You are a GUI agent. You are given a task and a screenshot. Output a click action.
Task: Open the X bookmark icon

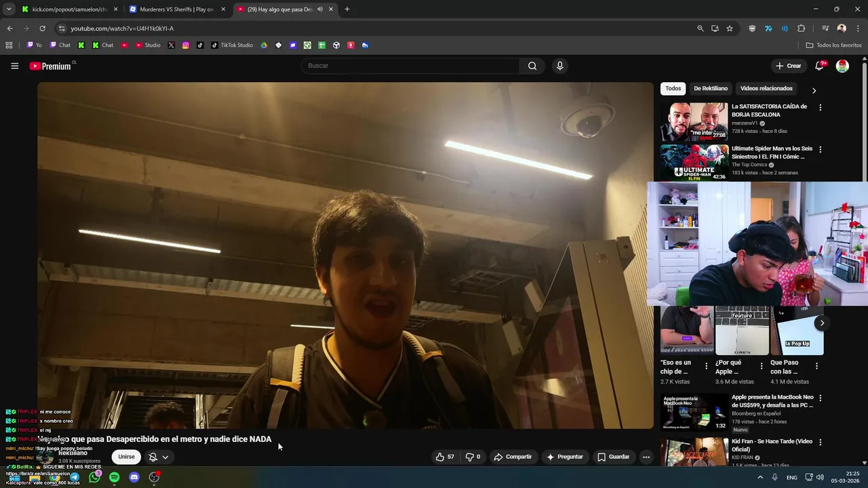(x=171, y=45)
